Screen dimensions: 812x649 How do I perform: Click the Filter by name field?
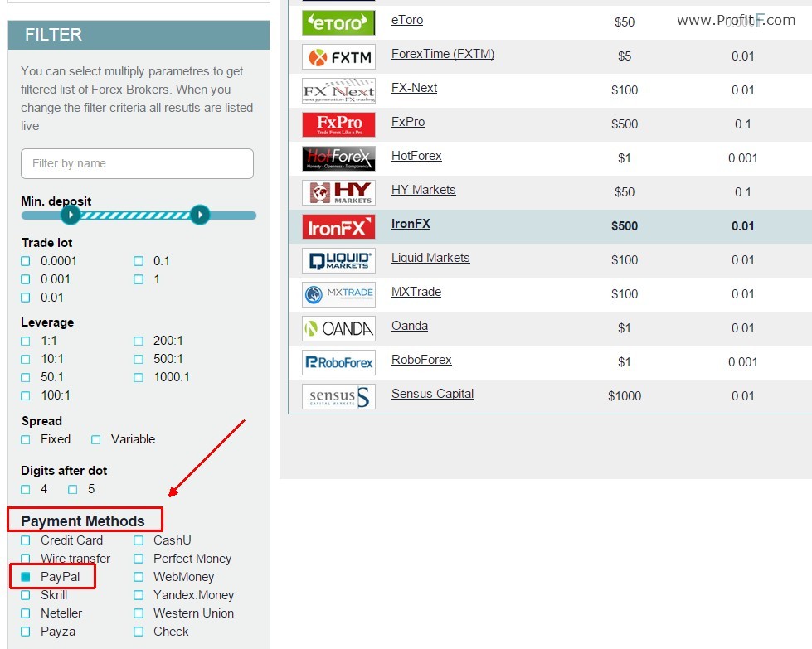(x=137, y=163)
